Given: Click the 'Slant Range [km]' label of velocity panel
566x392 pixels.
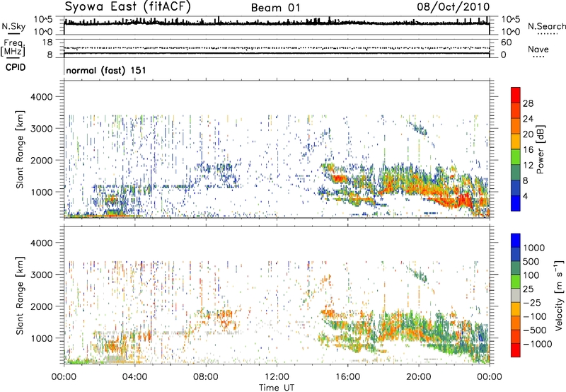Looking at the screenshot, I should tap(20, 296).
